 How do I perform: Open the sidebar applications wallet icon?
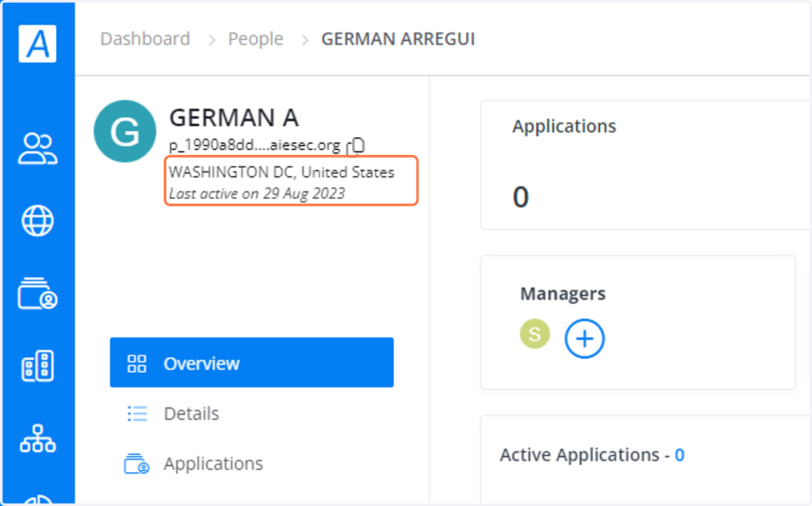[x=37, y=294]
